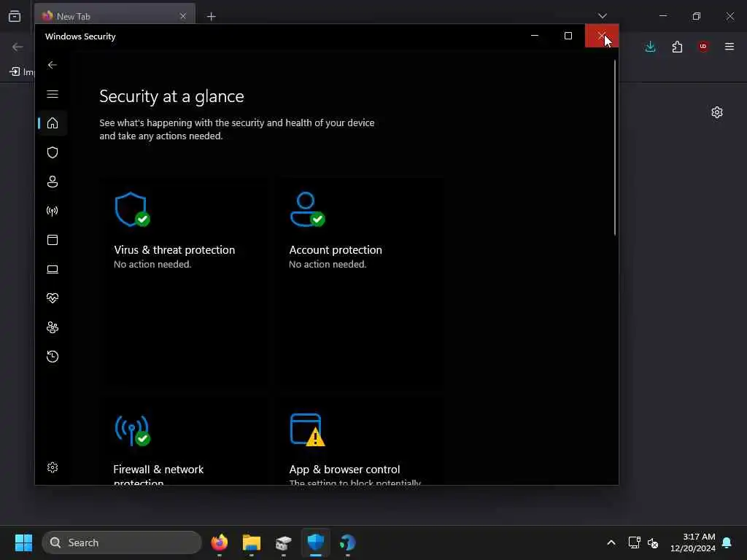
Task: Open the notifications bell in taskbar
Action: (x=727, y=542)
